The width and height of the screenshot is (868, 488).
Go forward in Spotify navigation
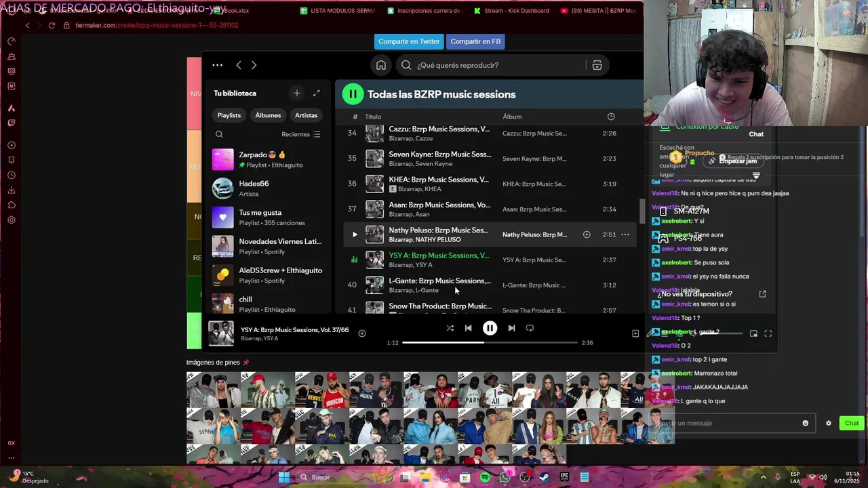(254, 65)
